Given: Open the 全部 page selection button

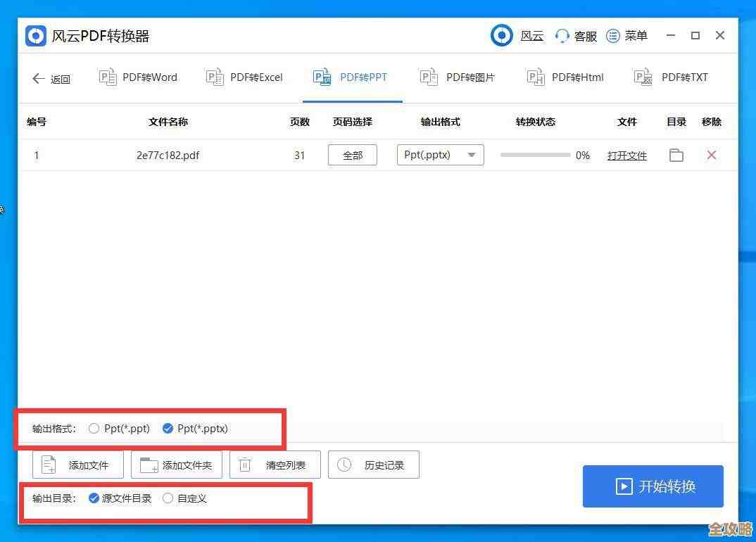Looking at the screenshot, I should [352, 155].
